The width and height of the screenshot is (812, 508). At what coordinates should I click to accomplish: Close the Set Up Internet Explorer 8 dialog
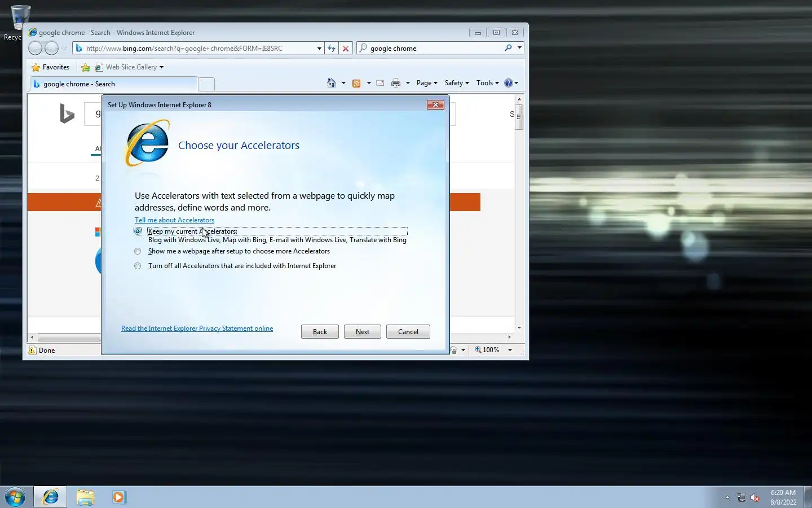435,104
